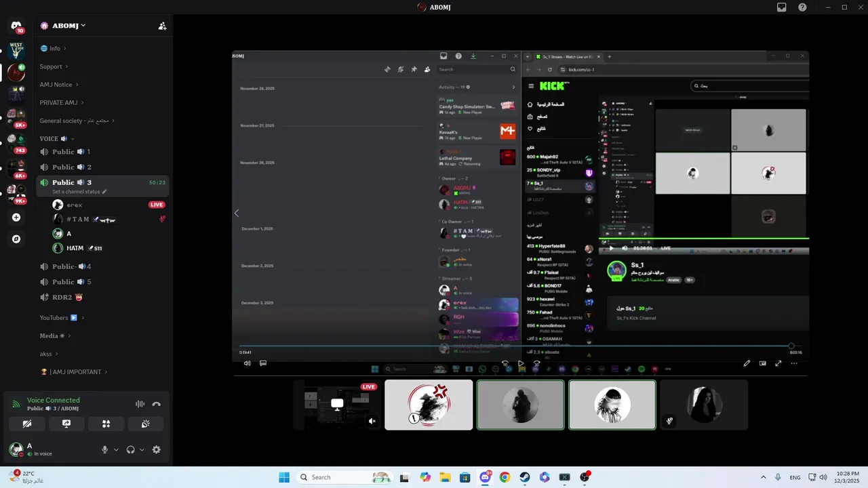
Task: Toggle noise suppression waveform icon
Action: 140,404
